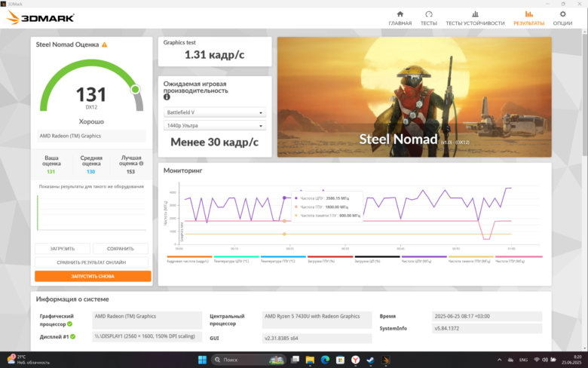The image size is (588, 368).
Task: Click the purple CPU frequency data point on chart
Action: 284,198
